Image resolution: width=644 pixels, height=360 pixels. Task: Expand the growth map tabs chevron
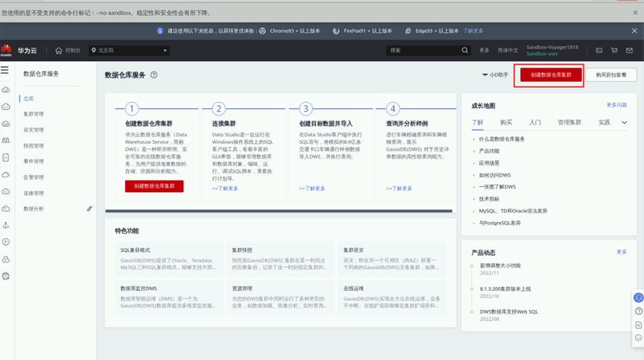tap(625, 122)
